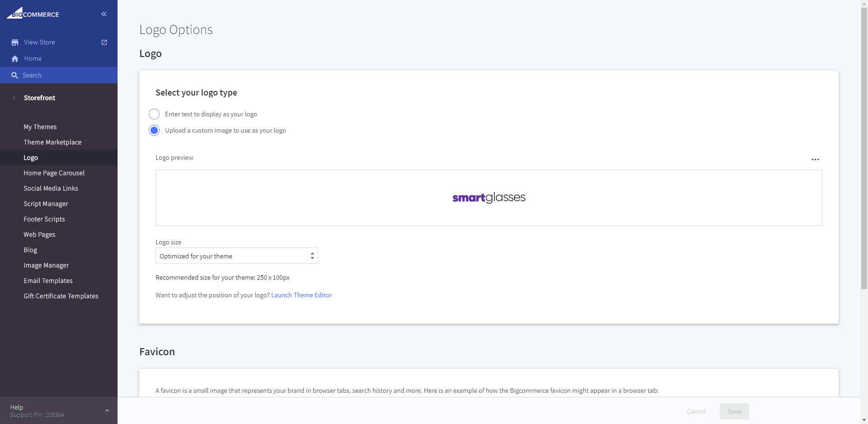
Task: Click scrollbar down arrow
Action: [864, 420]
